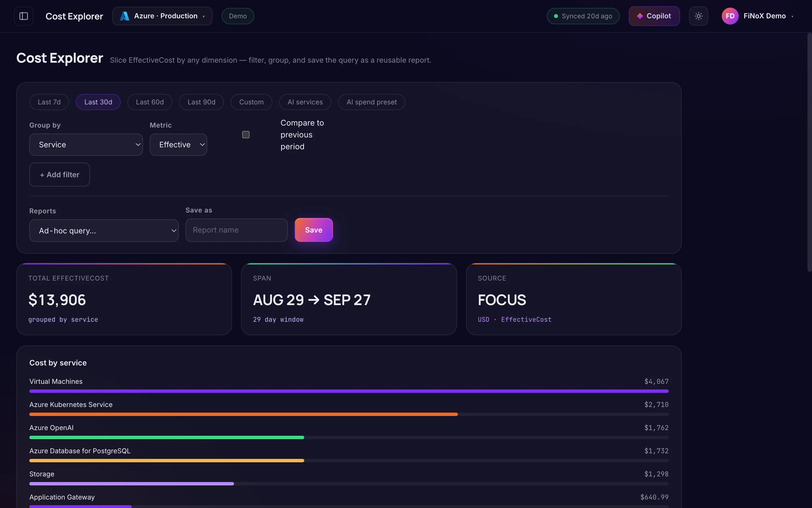Image resolution: width=812 pixels, height=508 pixels.
Task: Click the Copilot diamond icon
Action: [x=640, y=16]
